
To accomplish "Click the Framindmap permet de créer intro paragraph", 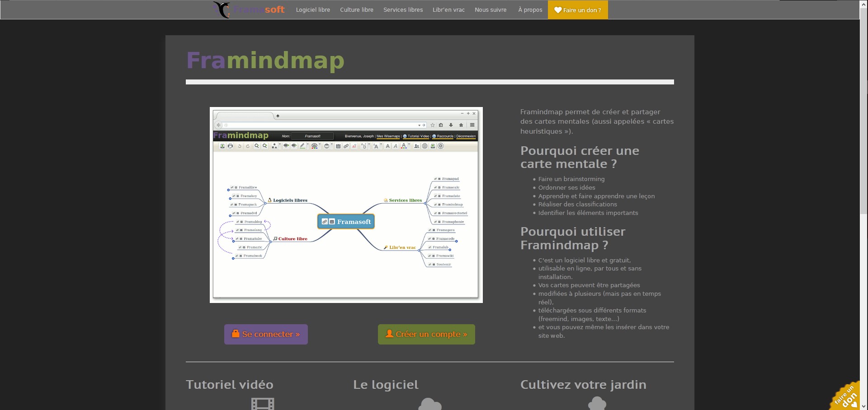I will tap(597, 121).
